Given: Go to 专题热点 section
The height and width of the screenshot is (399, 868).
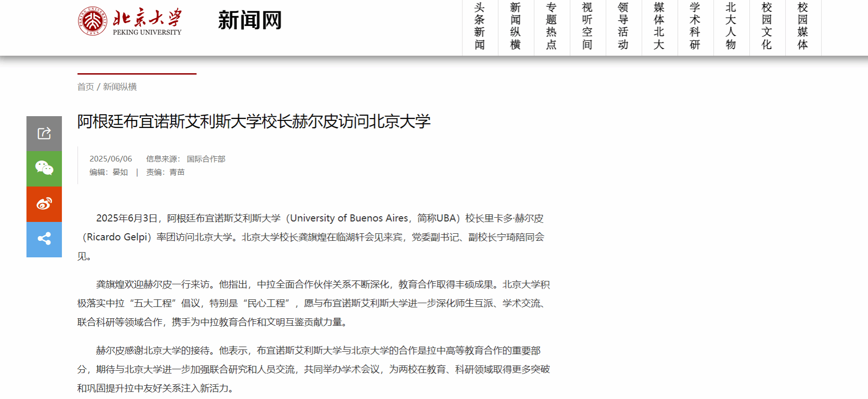Looking at the screenshot, I should coord(552,26).
